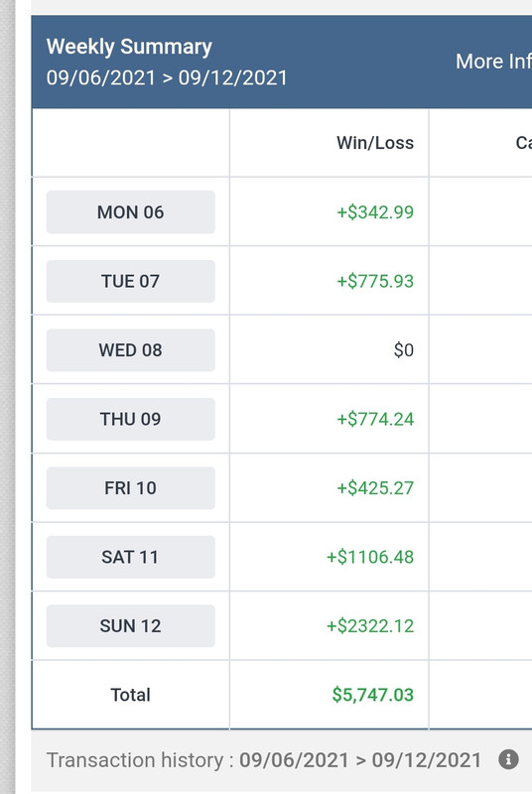
Task: Click the Weekly Summary title
Action: click(129, 47)
